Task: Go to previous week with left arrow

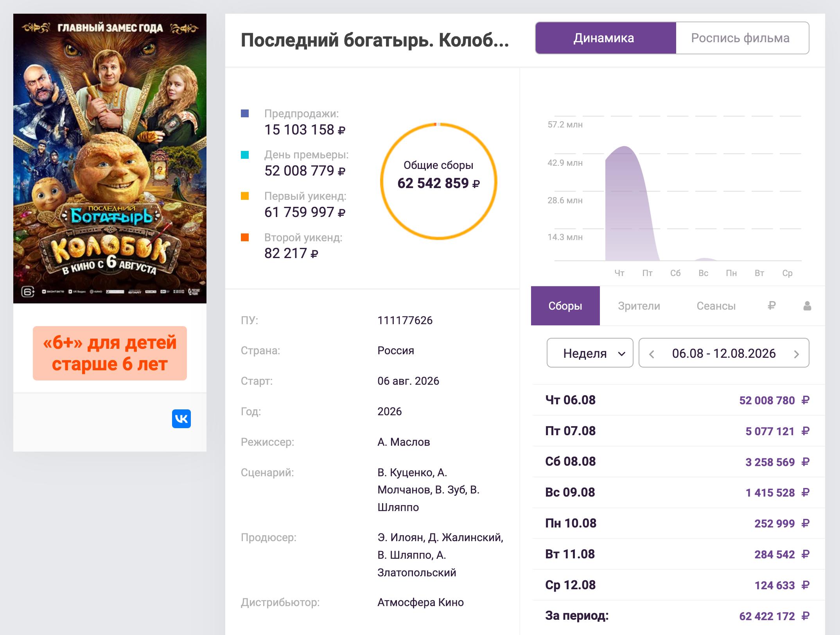Action: coord(652,354)
